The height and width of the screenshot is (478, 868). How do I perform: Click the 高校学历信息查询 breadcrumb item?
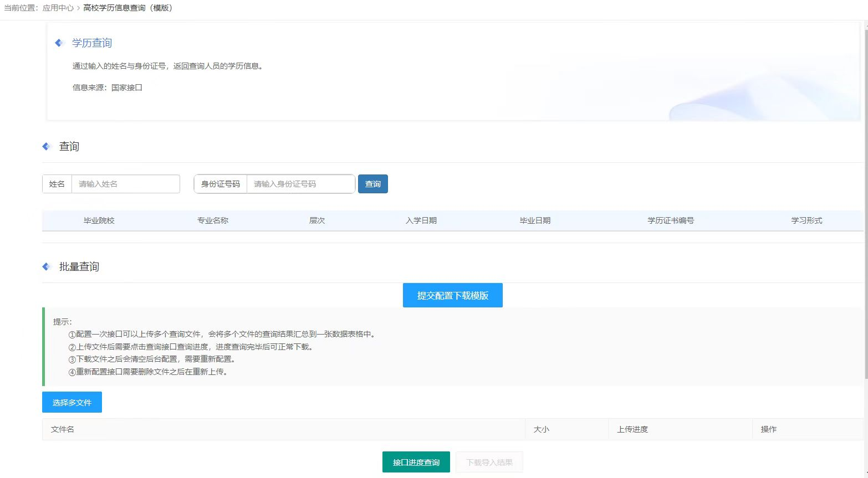[x=127, y=8]
